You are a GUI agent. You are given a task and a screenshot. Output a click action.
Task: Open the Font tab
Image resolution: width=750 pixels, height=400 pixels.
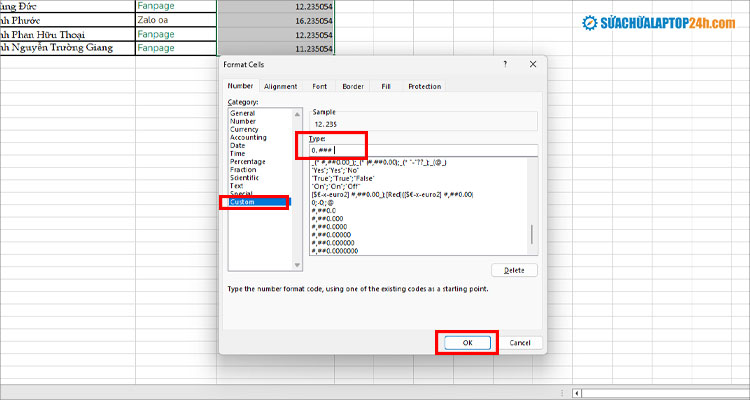coord(319,87)
